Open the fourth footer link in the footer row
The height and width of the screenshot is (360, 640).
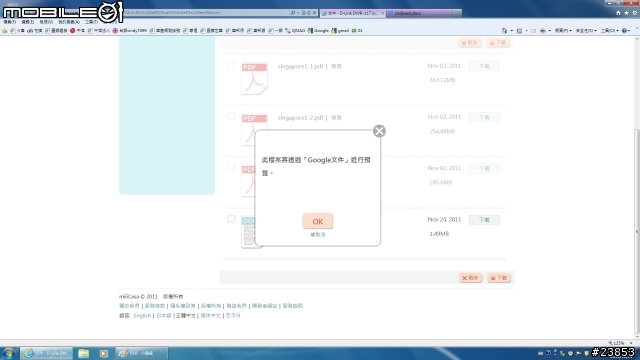click(211, 306)
